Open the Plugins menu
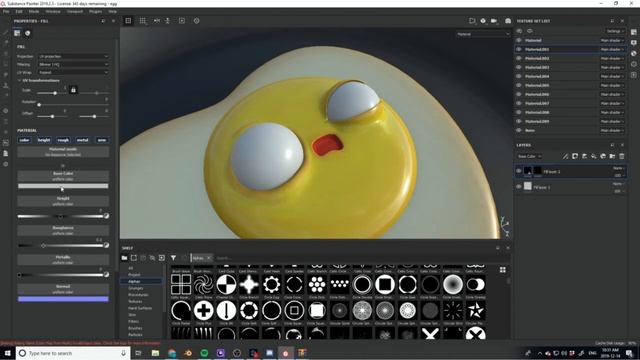Viewport: 640px width, 360px height. click(96, 11)
